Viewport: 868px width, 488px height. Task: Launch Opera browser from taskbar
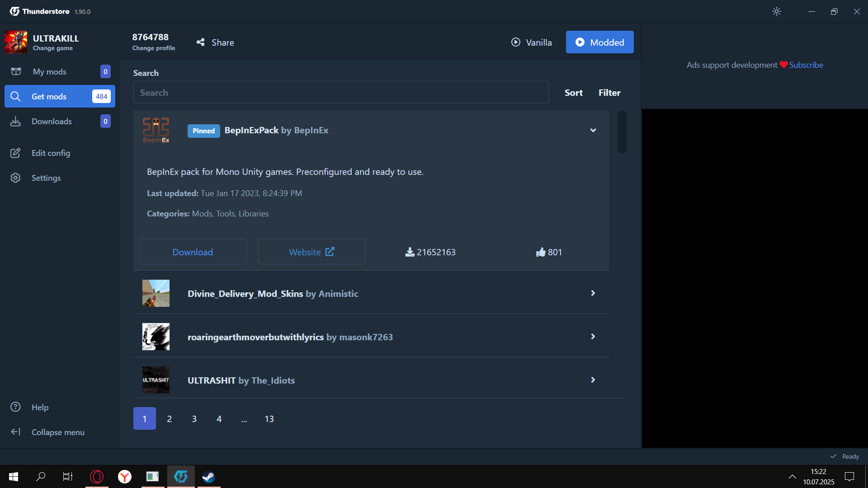pos(97,477)
